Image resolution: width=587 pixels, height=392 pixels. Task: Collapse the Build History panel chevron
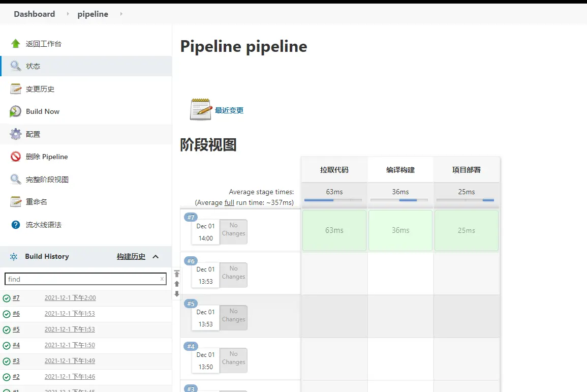(x=156, y=257)
